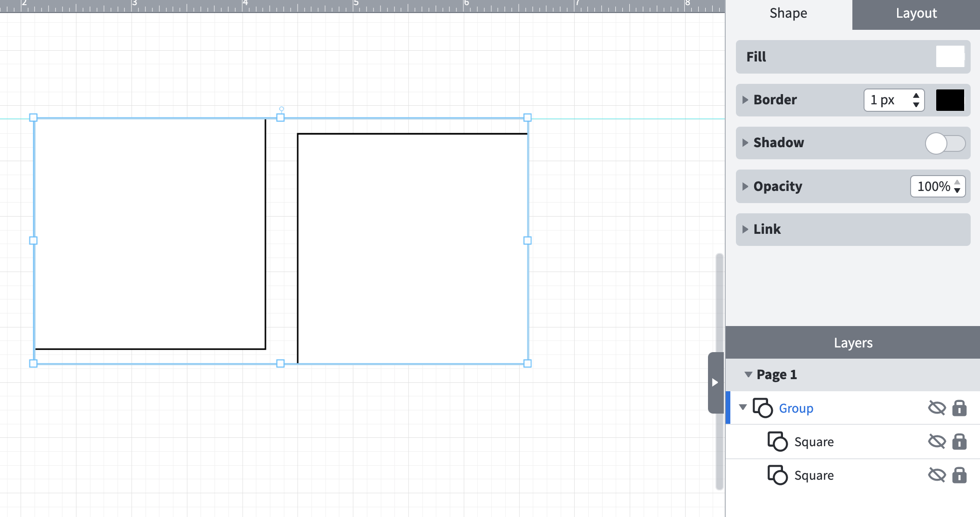Toggle visibility of the Group layer
The image size is (980, 517).
pyautogui.click(x=937, y=408)
